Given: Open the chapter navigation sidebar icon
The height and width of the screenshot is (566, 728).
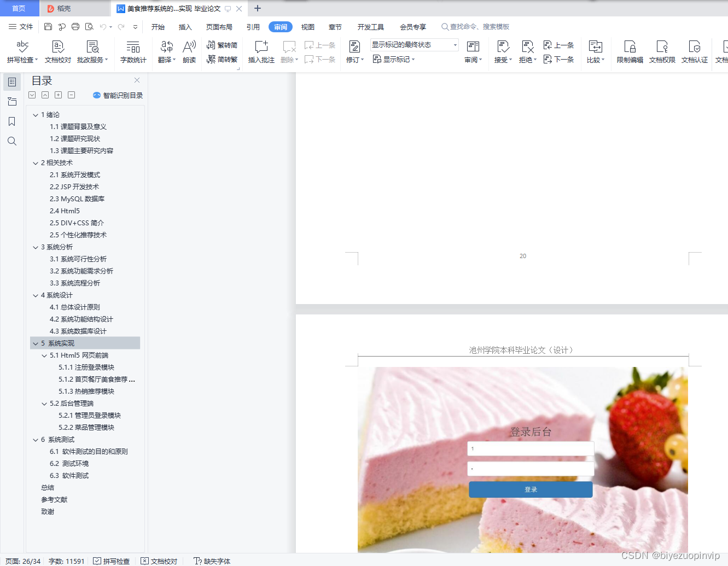Looking at the screenshot, I should tap(11, 102).
